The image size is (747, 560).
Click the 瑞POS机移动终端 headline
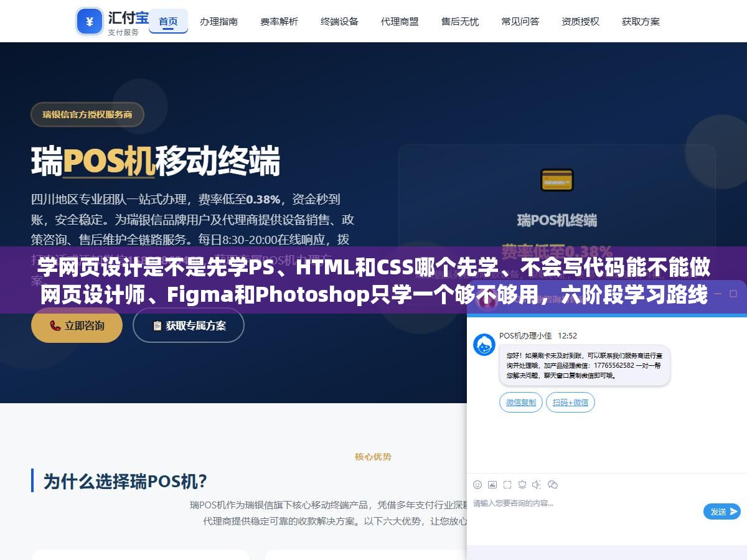pos(156,161)
